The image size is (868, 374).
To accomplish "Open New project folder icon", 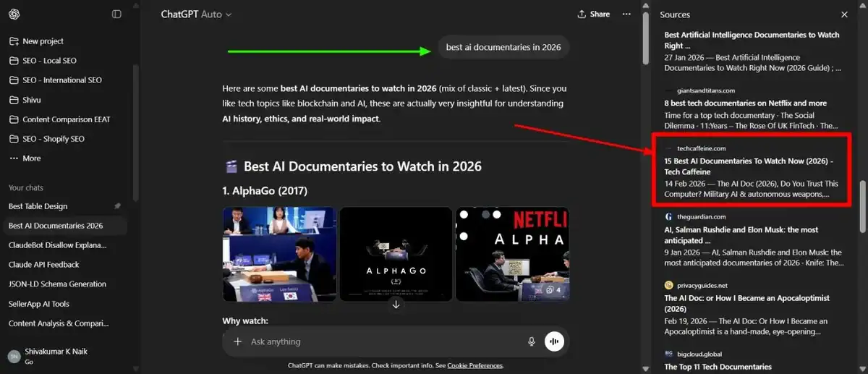I will [14, 41].
